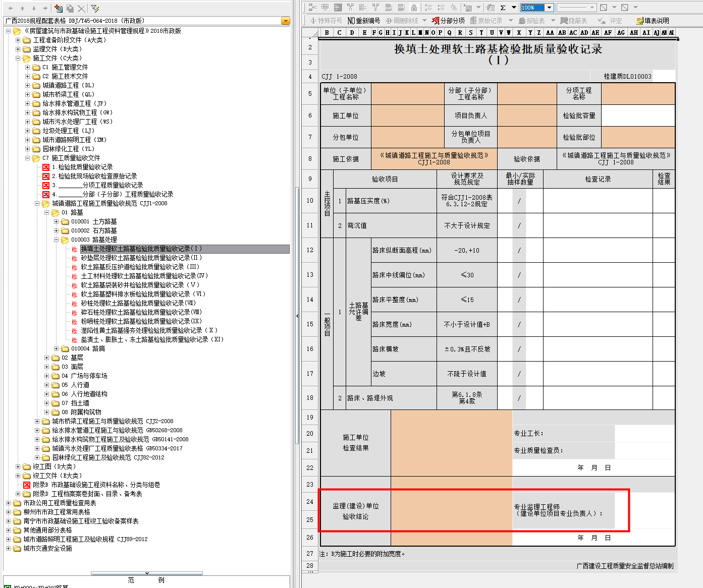Select 软土路基反压护道检验批质量验收记录(III)
703x588 pixels.
pyautogui.click(x=140, y=267)
